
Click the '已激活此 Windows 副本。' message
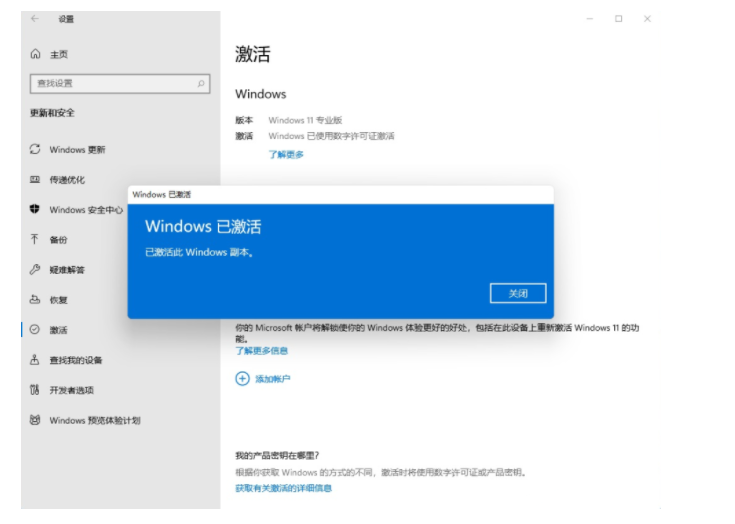(x=199, y=252)
